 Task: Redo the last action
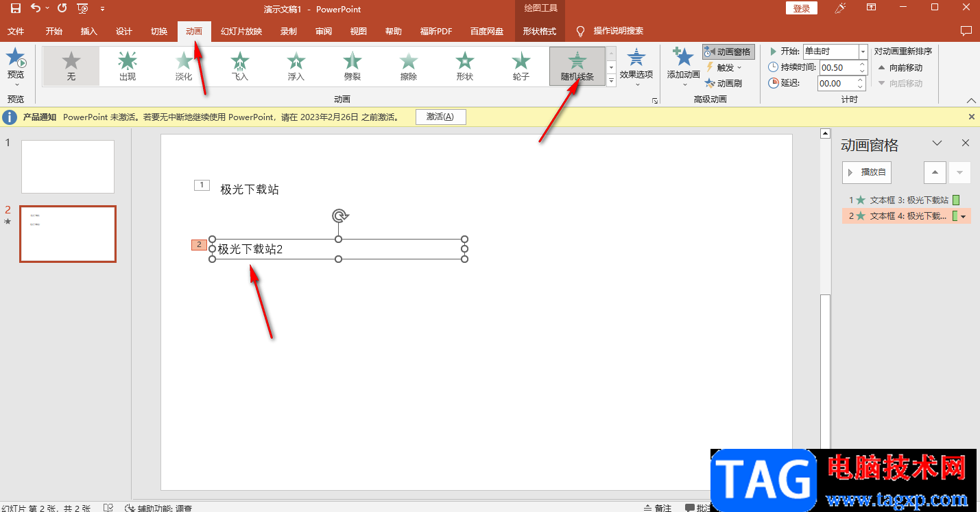(x=62, y=8)
